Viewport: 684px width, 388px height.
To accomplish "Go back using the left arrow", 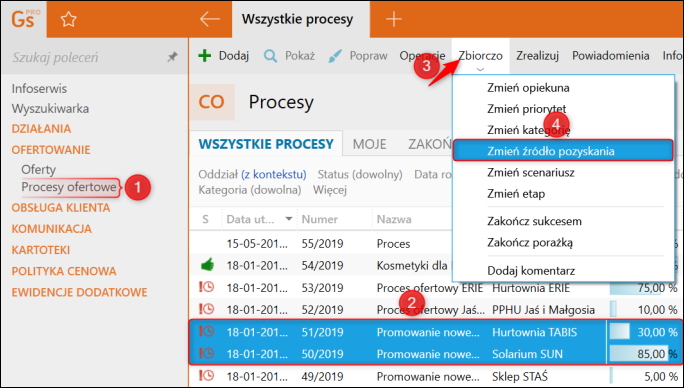I will coord(209,19).
